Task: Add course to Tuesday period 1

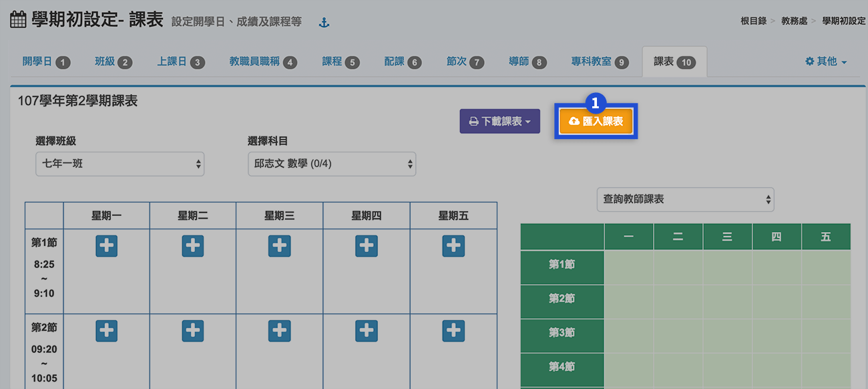Action: 193,246
